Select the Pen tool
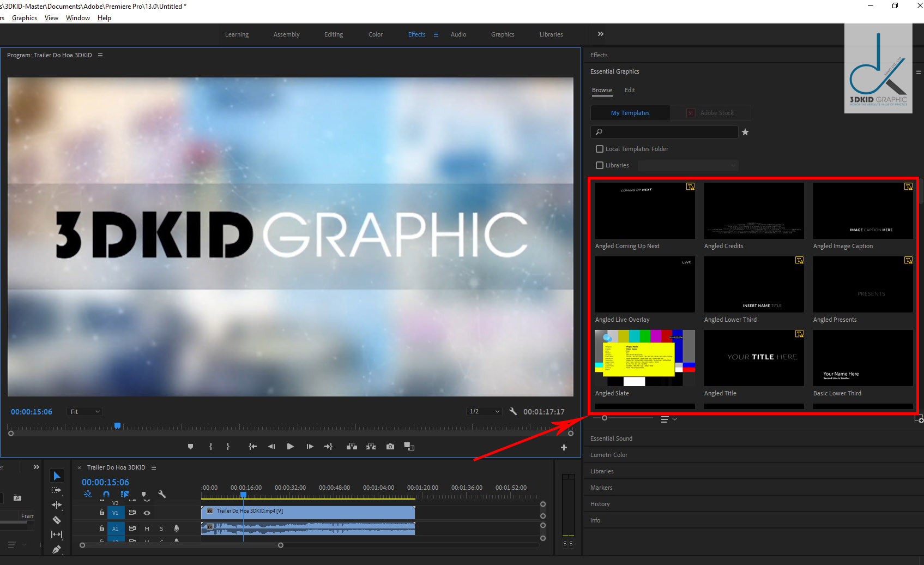The height and width of the screenshot is (565, 924). 56,549
